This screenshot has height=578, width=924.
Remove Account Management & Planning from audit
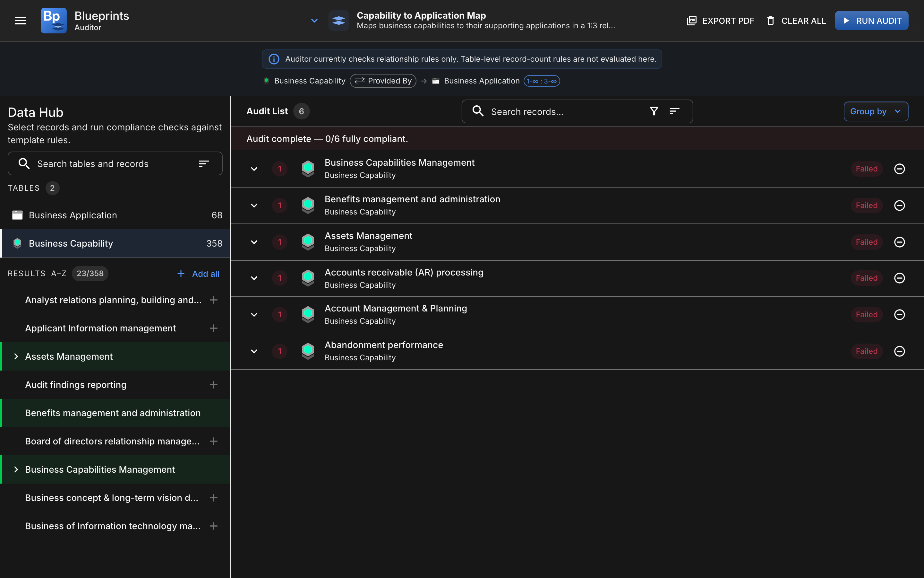(900, 315)
